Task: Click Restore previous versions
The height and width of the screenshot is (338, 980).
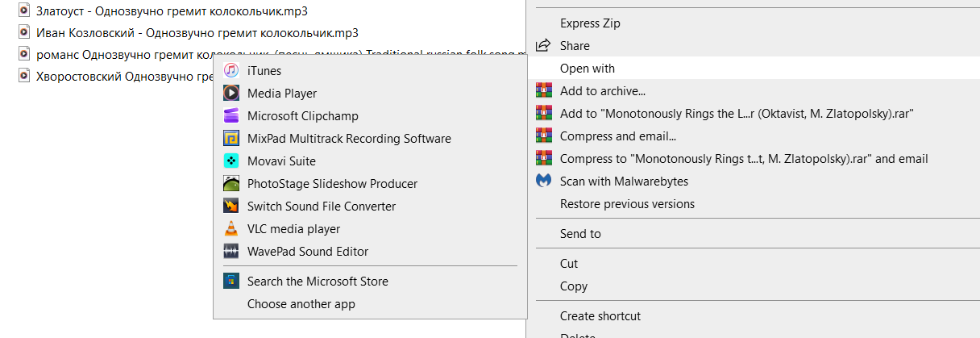Action: click(x=627, y=204)
